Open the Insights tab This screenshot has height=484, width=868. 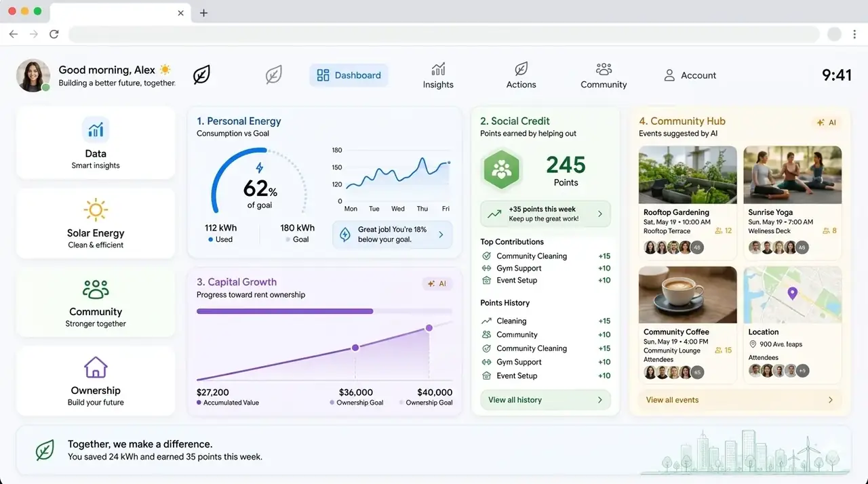tap(438, 75)
